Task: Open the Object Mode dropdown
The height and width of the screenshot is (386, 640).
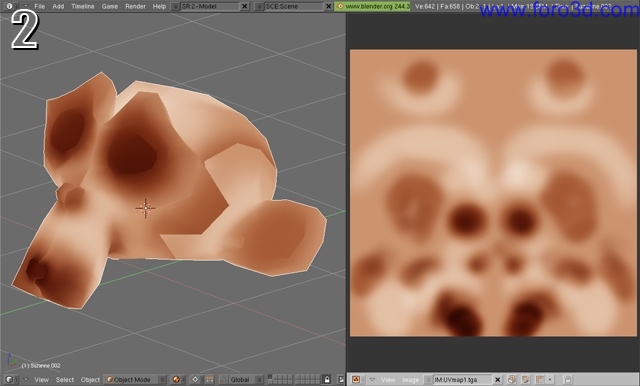Action: click(x=136, y=379)
